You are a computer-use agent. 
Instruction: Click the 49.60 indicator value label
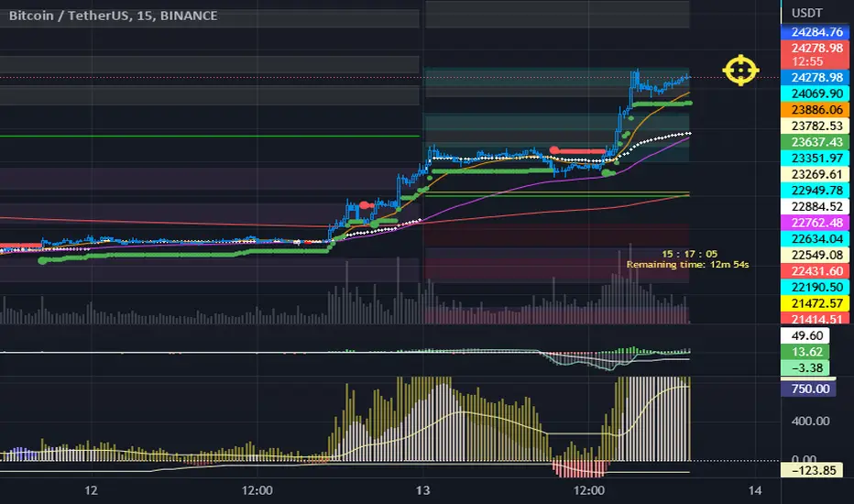pos(805,335)
